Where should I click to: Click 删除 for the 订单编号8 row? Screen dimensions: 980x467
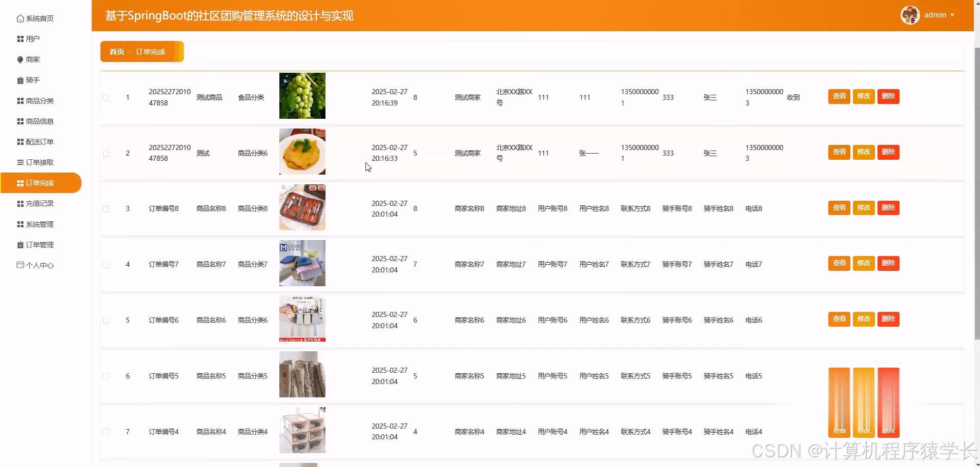pos(888,208)
